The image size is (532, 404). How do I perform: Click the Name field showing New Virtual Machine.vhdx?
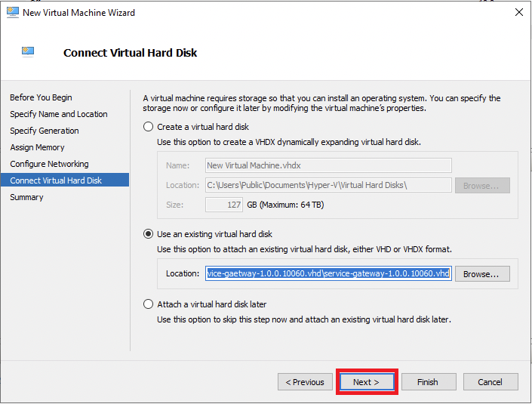[x=328, y=165]
